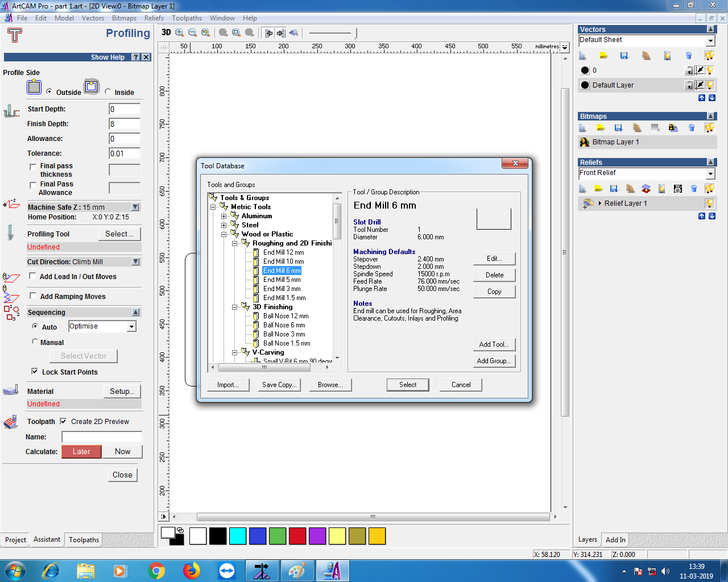Screen dimensions: 728x582
Task: Toggle visibility bulb of vector layer 0
Action: coord(710,70)
